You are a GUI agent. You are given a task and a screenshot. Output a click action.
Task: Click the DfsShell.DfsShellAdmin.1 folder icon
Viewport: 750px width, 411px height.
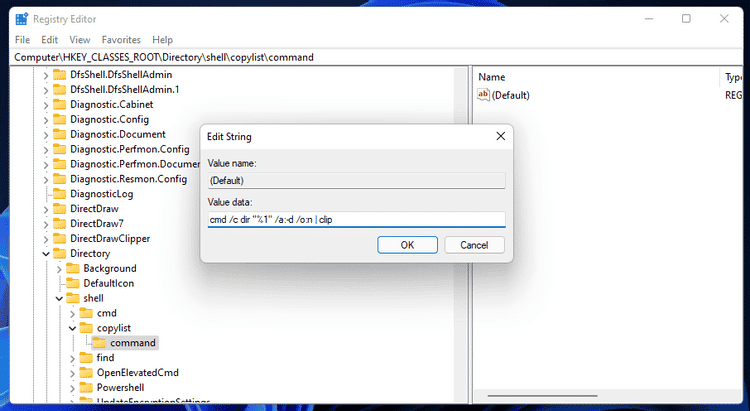point(59,89)
